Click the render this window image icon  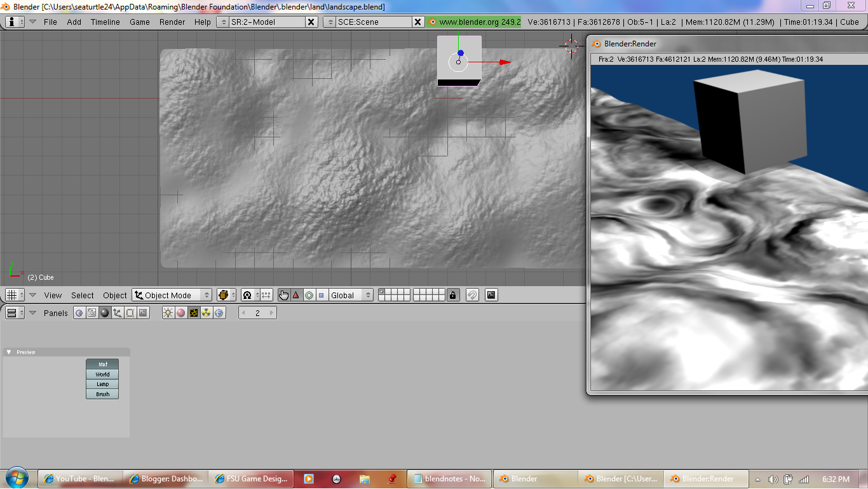491,295
